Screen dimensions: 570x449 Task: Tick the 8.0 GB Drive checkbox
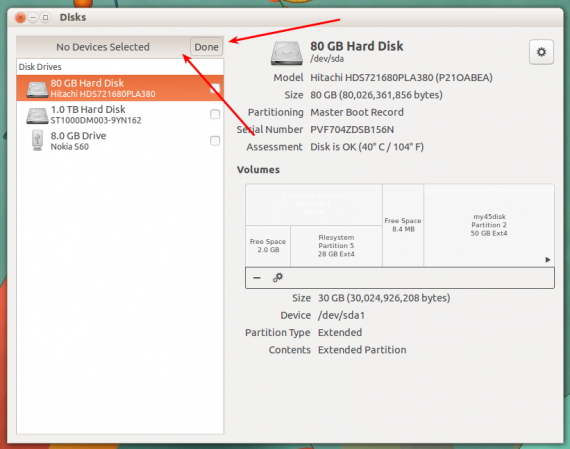pyautogui.click(x=215, y=141)
